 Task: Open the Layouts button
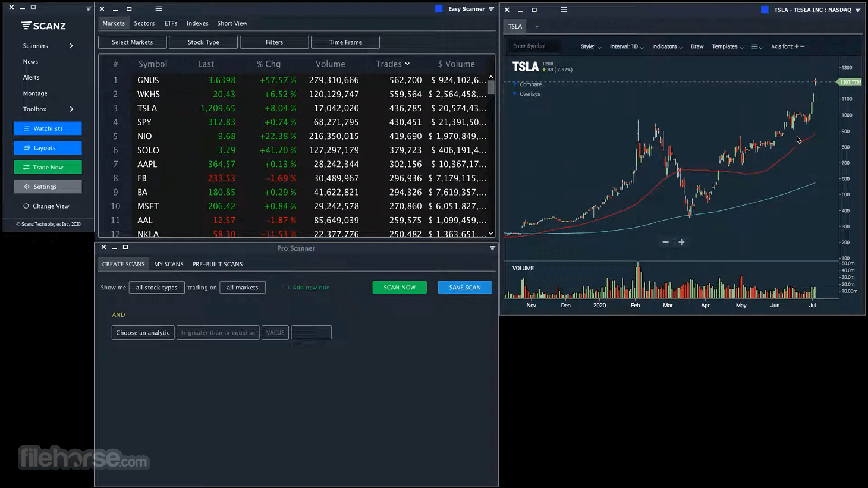(x=48, y=148)
